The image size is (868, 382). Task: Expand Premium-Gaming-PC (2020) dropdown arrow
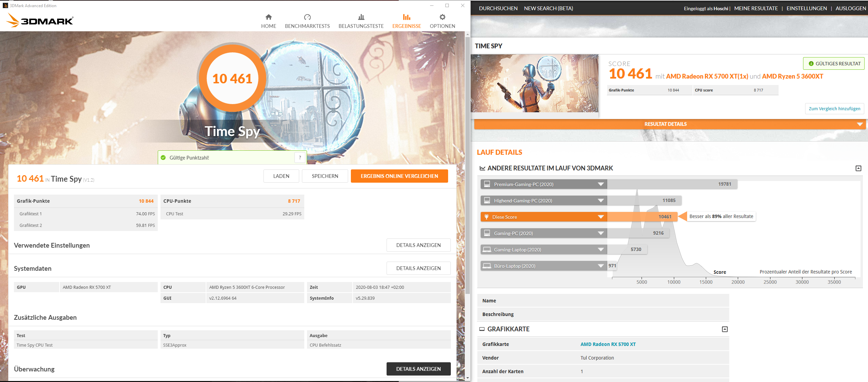601,184
